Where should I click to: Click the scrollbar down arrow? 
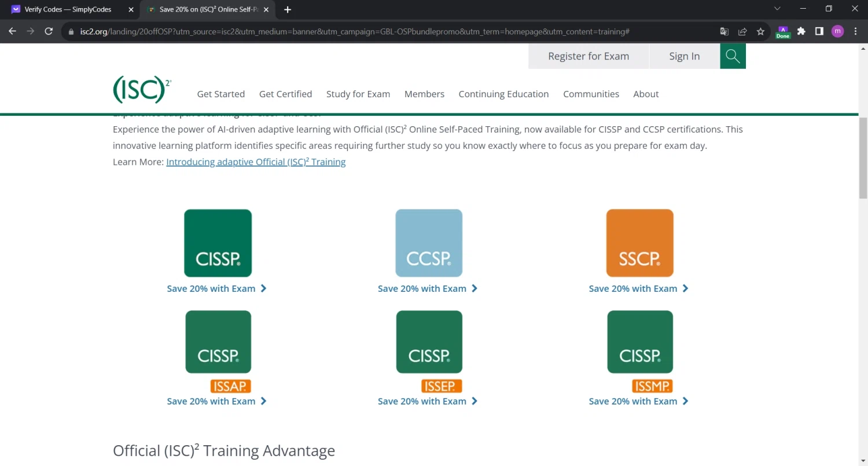863,461
